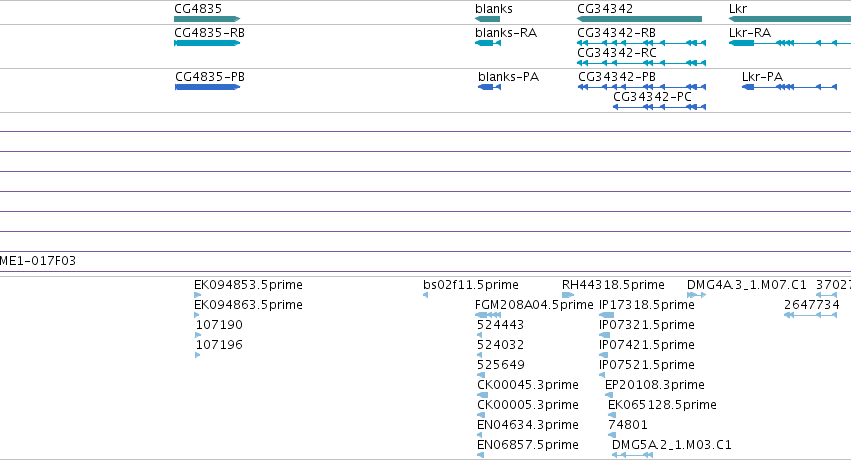
Task: Click the EK094853.5prime label
Action: [248, 285]
